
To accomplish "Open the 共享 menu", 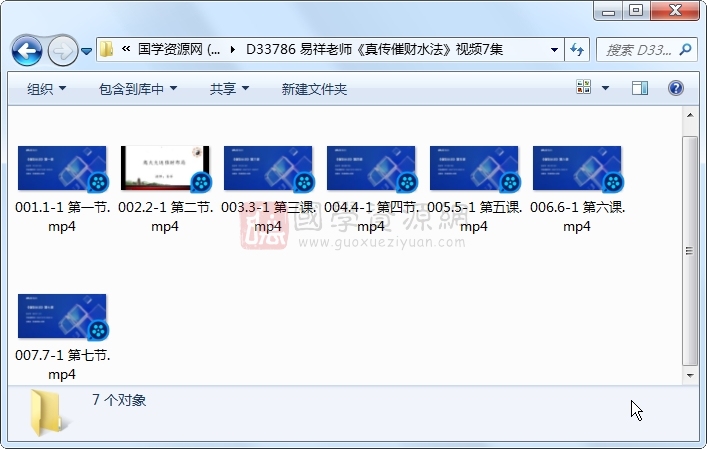I will [x=229, y=89].
